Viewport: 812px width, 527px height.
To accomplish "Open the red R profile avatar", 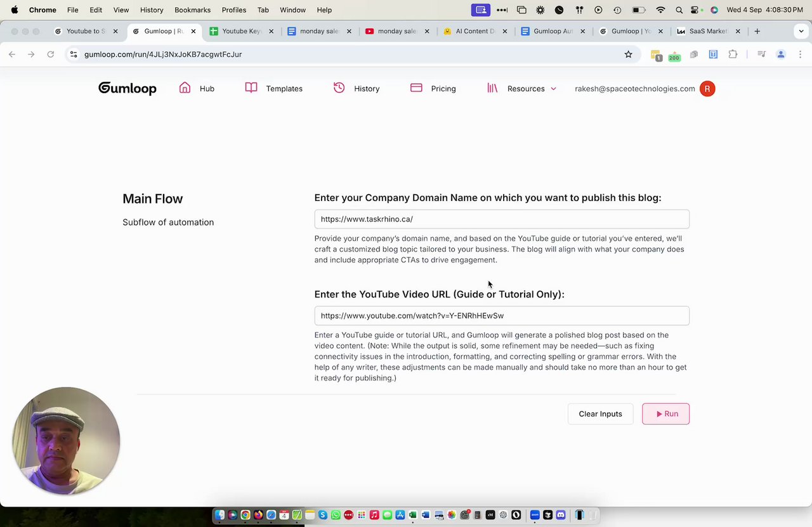I will coord(707,89).
